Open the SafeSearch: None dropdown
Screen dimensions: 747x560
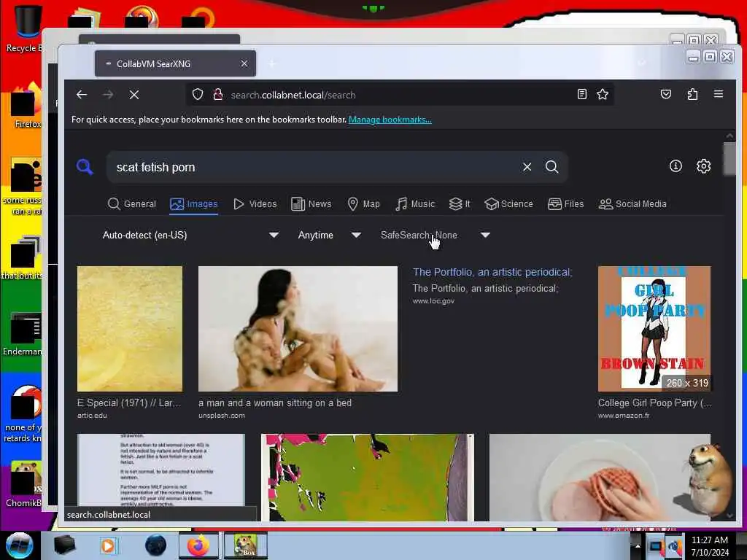pyautogui.click(x=436, y=235)
